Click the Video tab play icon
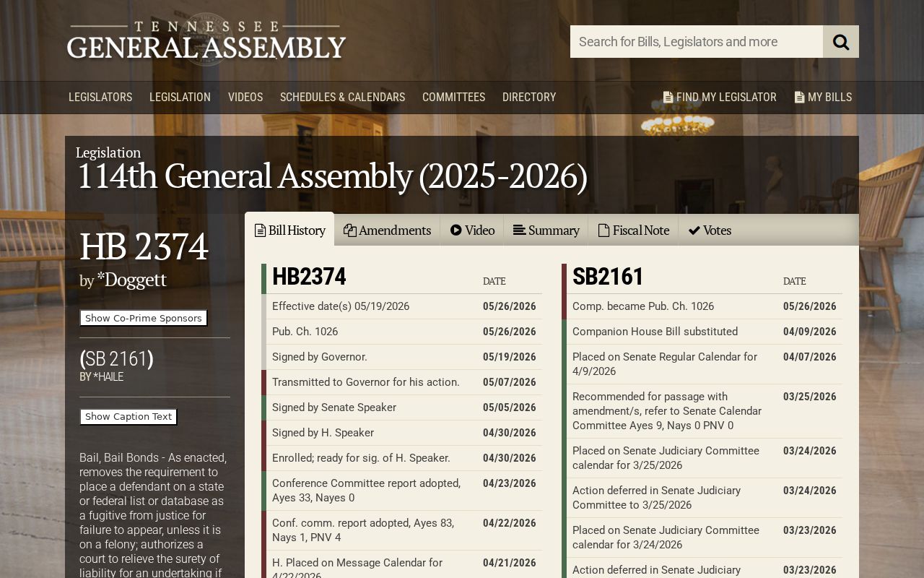The image size is (924, 578). click(x=456, y=230)
